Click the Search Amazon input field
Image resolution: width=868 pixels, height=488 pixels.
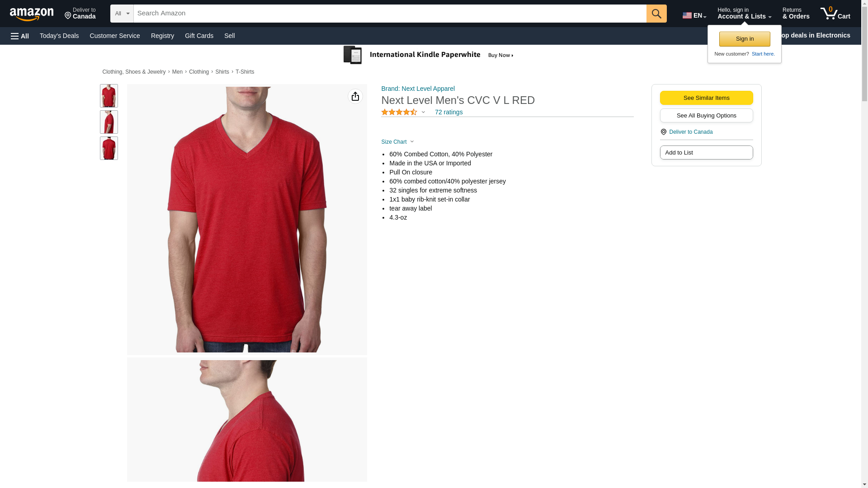click(x=390, y=14)
